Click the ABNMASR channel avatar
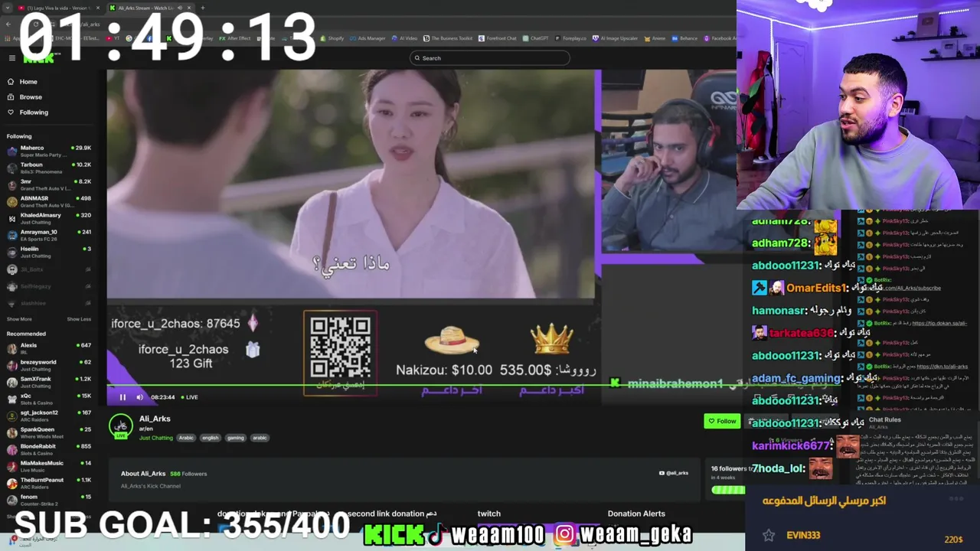Viewport: 980px width, 551px height. click(11, 201)
